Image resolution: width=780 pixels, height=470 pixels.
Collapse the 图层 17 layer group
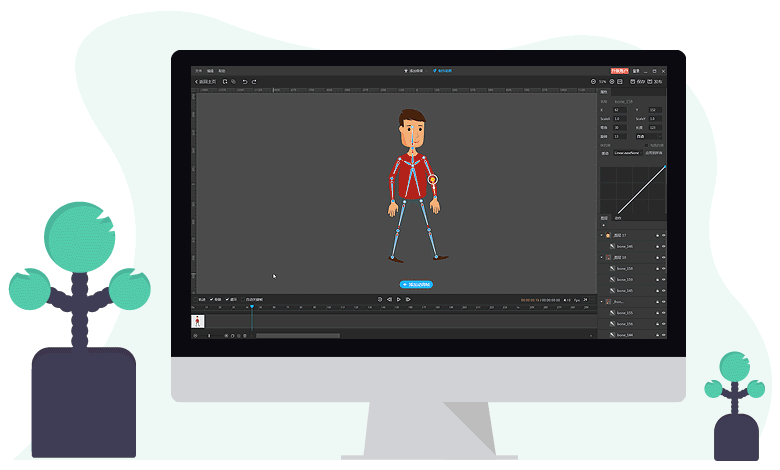click(x=602, y=235)
